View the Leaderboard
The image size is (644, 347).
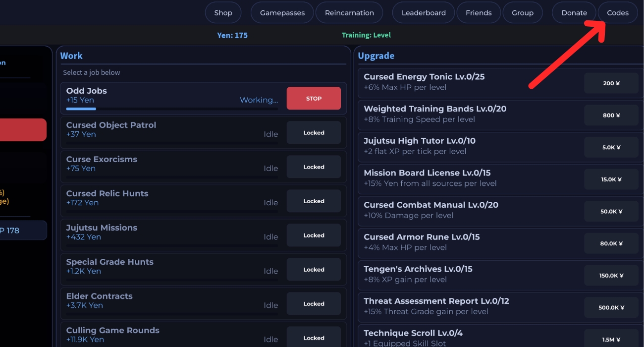[424, 13]
